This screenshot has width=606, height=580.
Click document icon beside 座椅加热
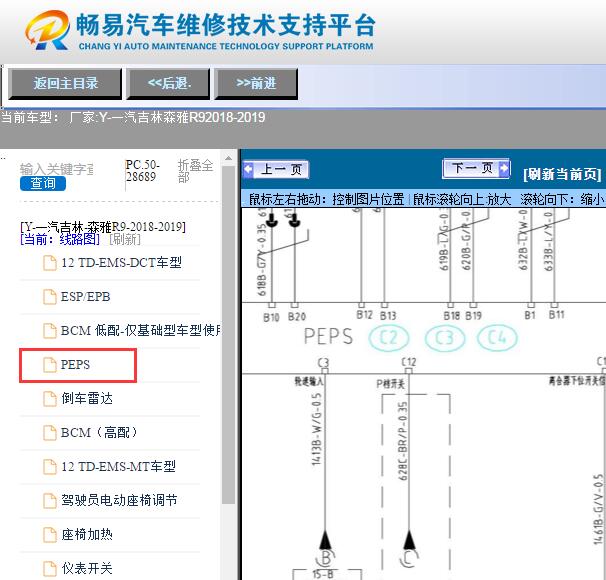tap(49, 535)
